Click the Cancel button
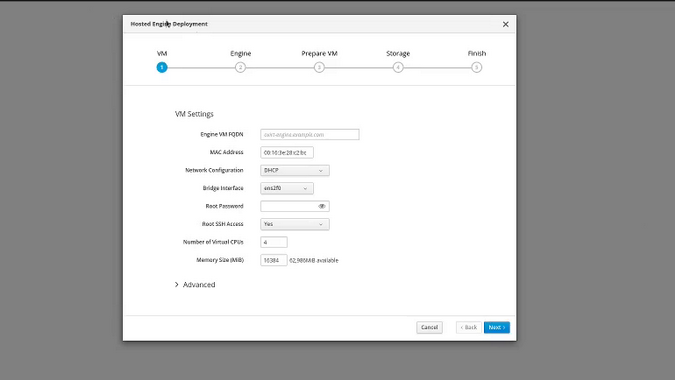The width and height of the screenshot is (675, 380). 429,327
